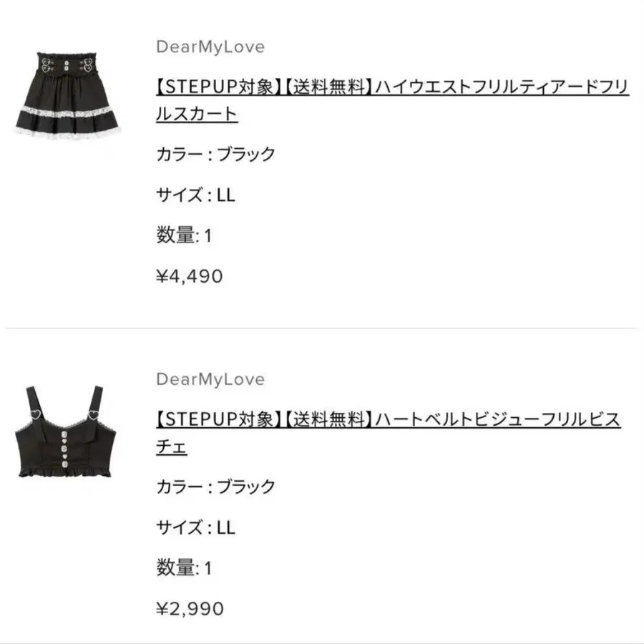The image size is (644, 644).
Task: Click the DearMyLove brand label above the bustier
Action: [210, 379]
